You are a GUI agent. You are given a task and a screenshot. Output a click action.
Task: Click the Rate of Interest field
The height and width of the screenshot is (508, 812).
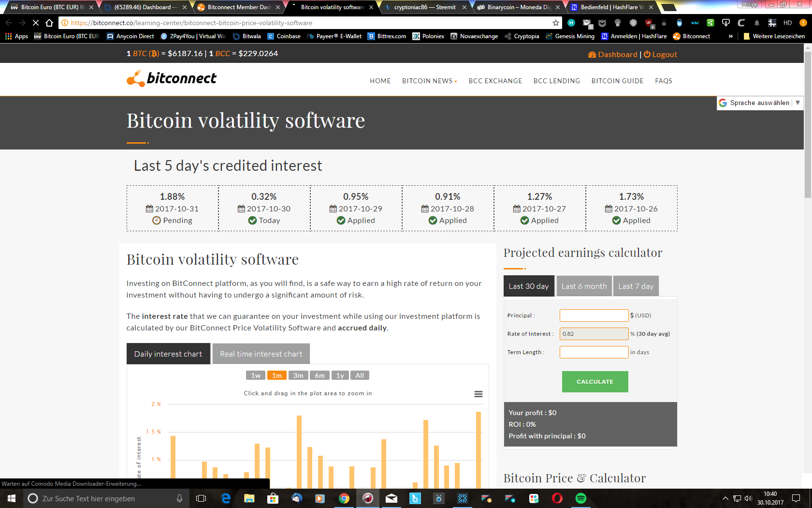pyautogui.click(x=594, y=334)
